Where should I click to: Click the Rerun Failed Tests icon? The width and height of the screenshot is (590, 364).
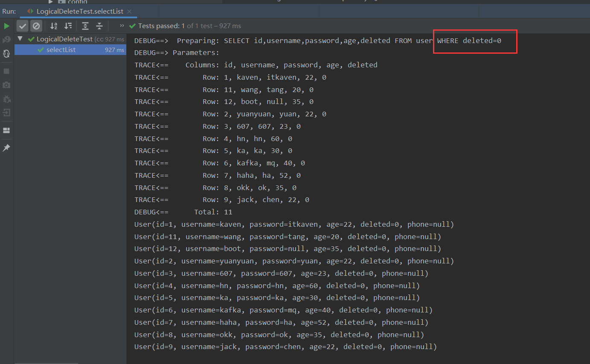pos(6,40)
